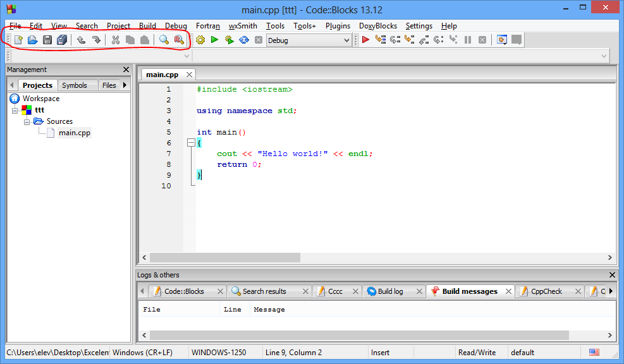Switch to the Files tab

tap(109, 85)
